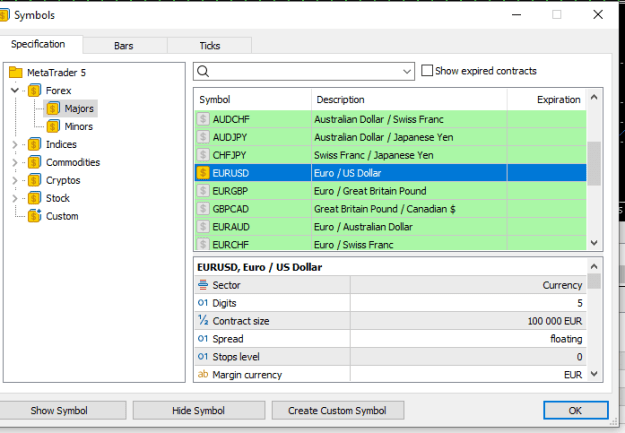Click the EURUSD symbol dollar icon
Viewport: 625px width, 433px height.
pyautogui.click(x=203, y=173)
